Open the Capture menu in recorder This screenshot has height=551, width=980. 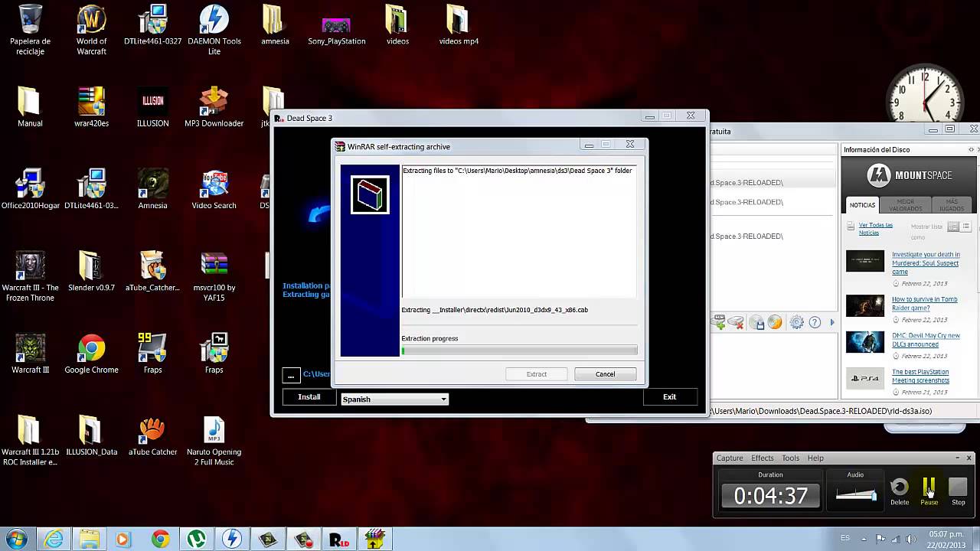click(x=730, y=458)
